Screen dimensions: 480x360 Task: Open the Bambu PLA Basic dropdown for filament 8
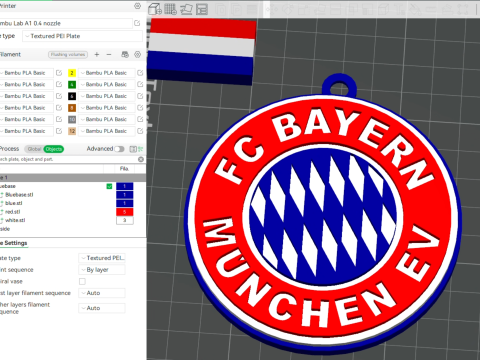107,108
